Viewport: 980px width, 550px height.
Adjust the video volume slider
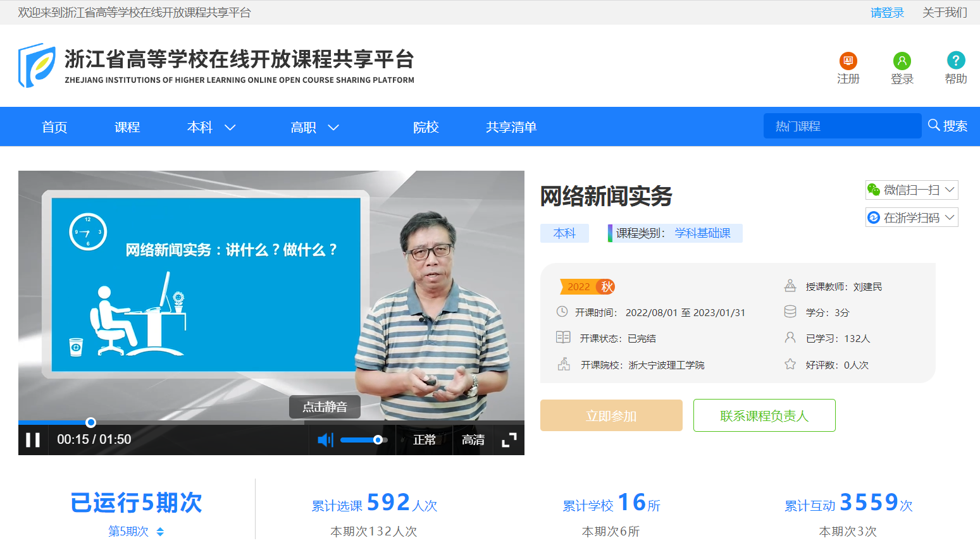[x=364, y=440]
